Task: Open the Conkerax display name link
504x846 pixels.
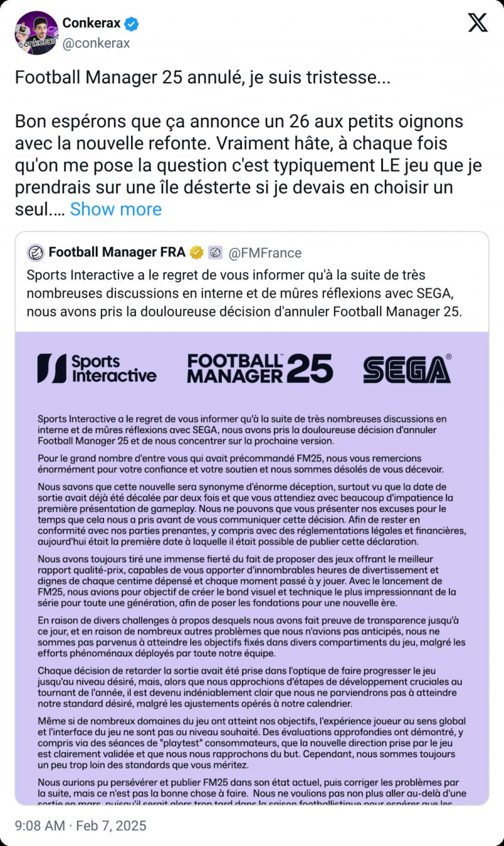Action: tap(91, 23)
